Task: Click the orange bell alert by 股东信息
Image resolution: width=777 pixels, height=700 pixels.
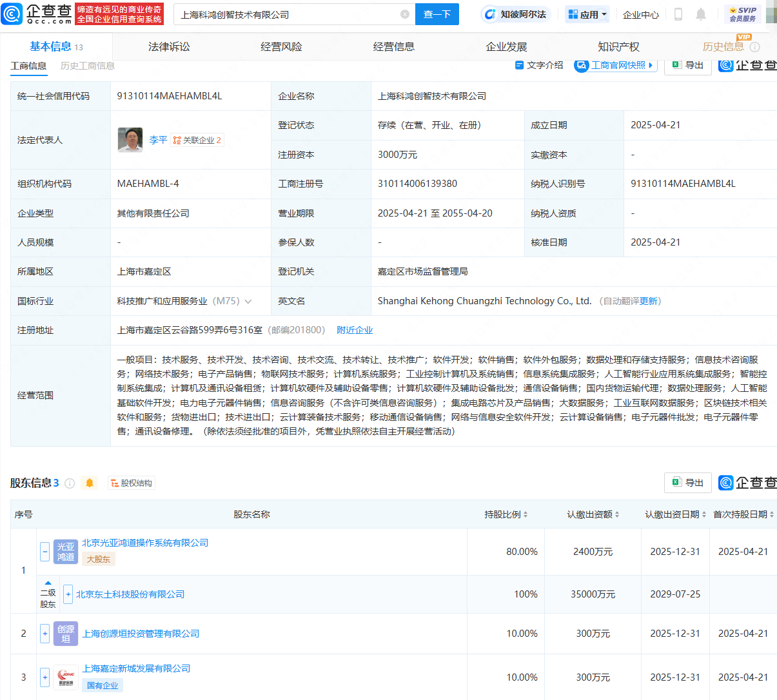Action: click(x=90, y=483)
